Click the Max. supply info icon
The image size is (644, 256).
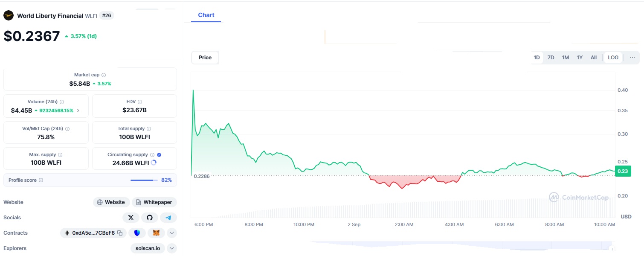(60, 155)
